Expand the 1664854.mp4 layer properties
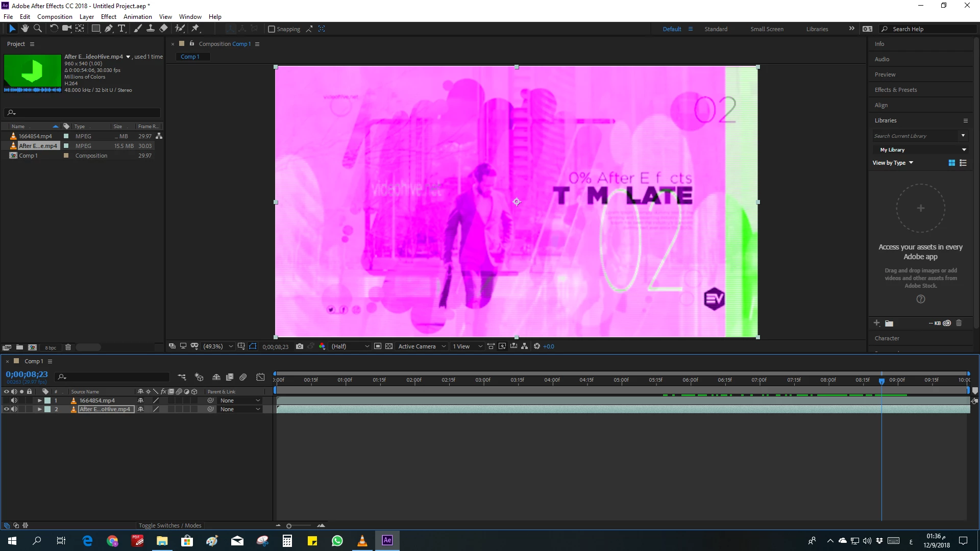 click(x=39, y=400)
